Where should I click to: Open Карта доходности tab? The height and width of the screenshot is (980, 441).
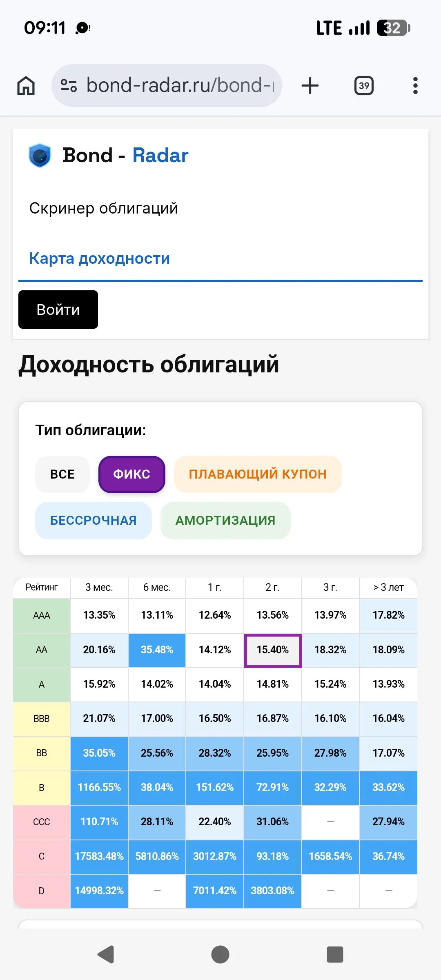[100, 258]
